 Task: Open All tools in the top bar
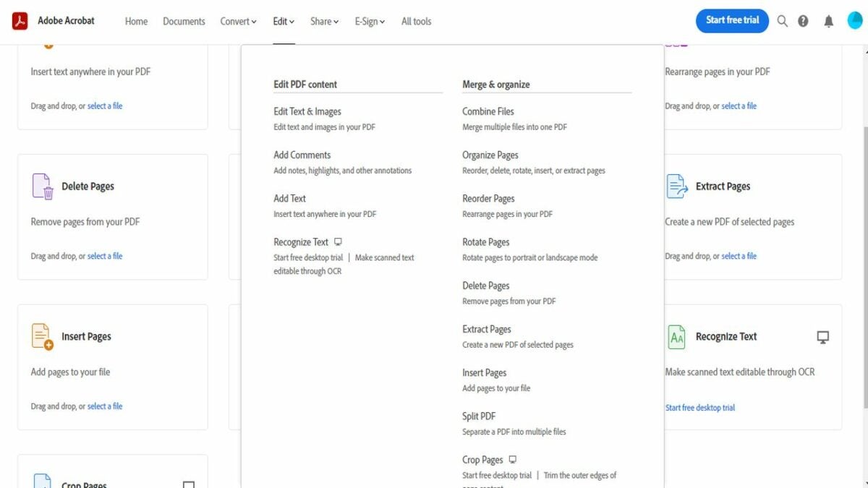point(416,21)
